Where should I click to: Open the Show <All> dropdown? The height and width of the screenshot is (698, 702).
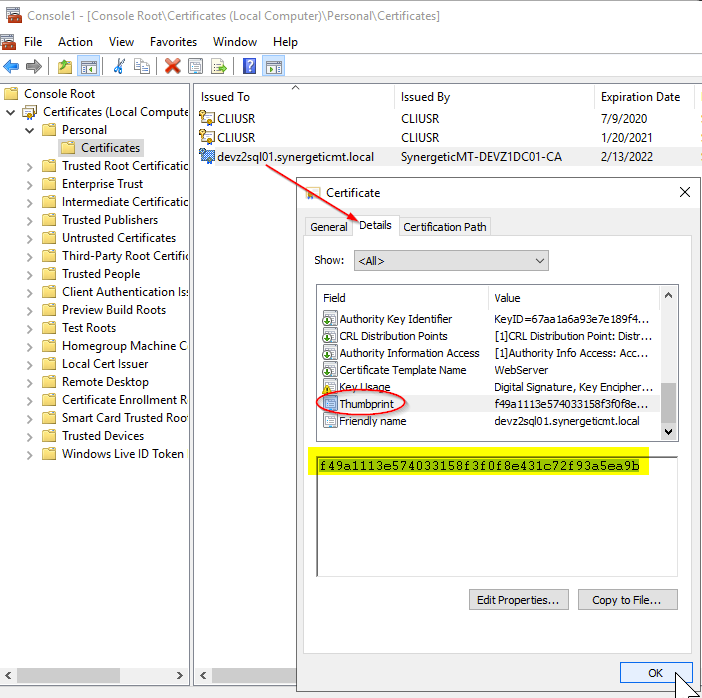[451, 261]
